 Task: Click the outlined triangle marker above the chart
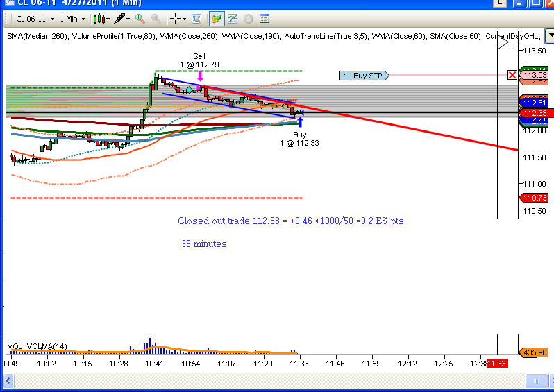pyautogui.click(x=503, y=43)
